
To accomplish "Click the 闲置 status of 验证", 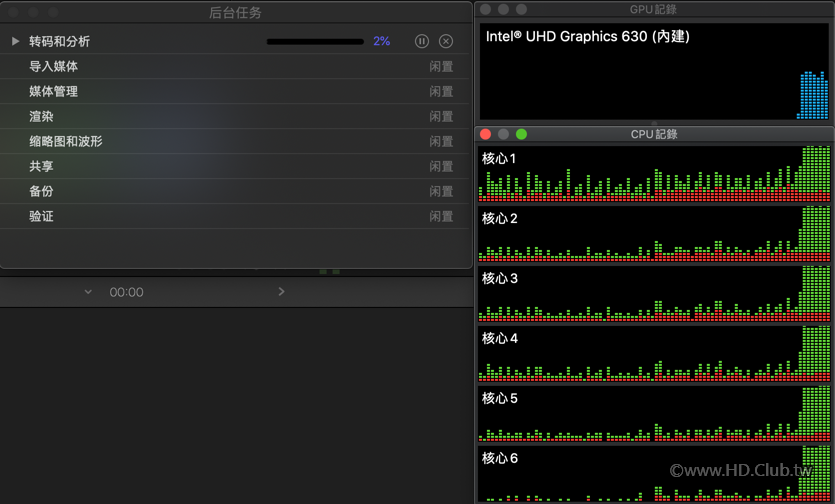I will pyautogui.click(x=441, y=217).
